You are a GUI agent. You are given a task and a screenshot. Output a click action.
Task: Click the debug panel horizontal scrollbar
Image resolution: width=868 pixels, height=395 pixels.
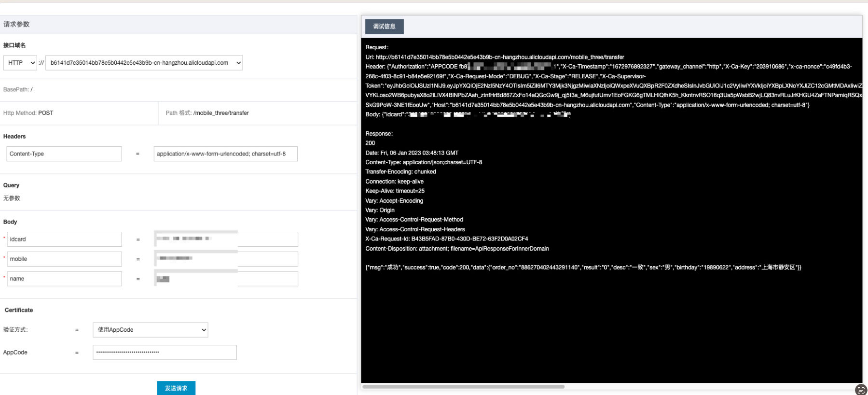point(463,387)
